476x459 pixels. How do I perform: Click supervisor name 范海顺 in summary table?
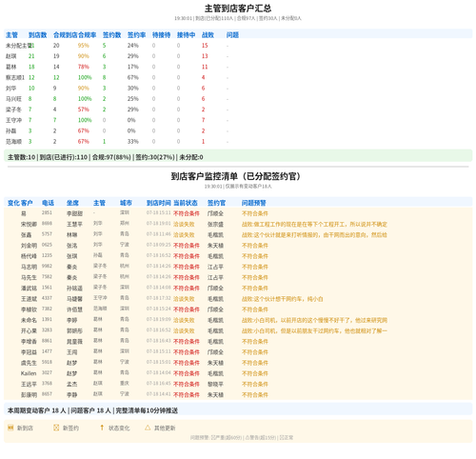(x=13, y=142)
